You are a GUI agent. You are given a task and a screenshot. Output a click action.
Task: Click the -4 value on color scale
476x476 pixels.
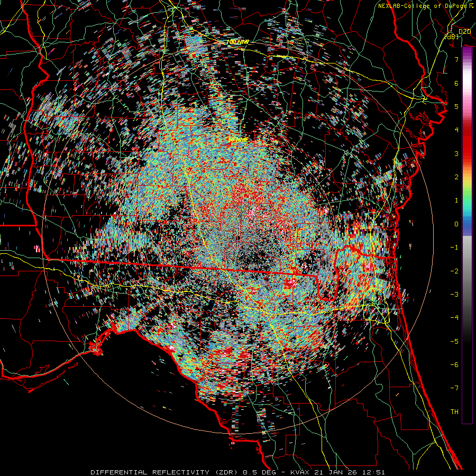coord(454,318)
